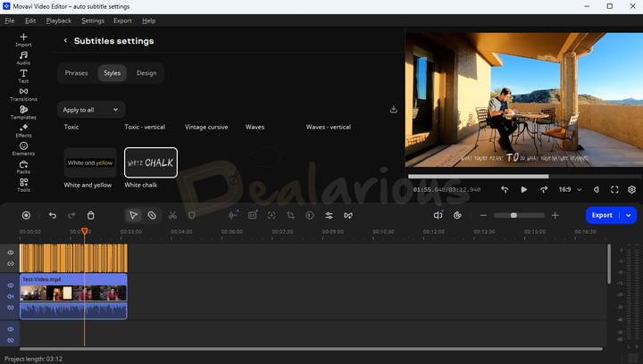Open preview settings gear
This screenshot has width=643, height=364.
pyautogui.click(x=632, y=189)
